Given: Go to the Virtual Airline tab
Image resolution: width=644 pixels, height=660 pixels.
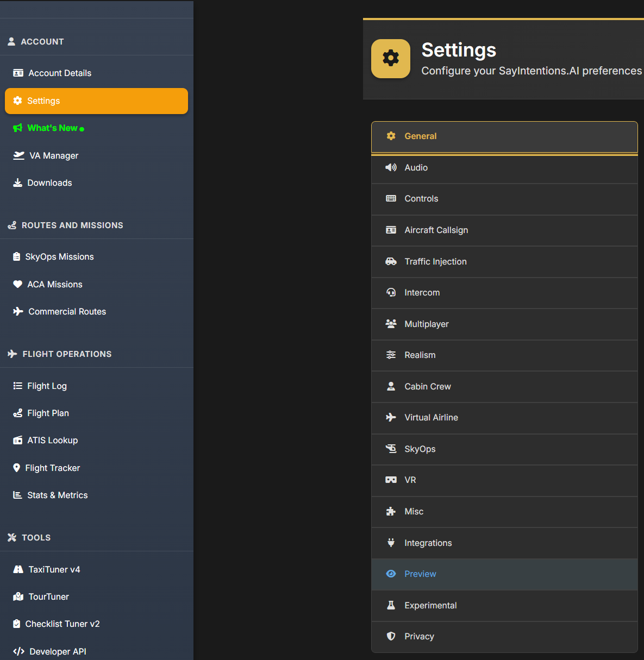Looking at the screenshot, I should pos(504,418).
